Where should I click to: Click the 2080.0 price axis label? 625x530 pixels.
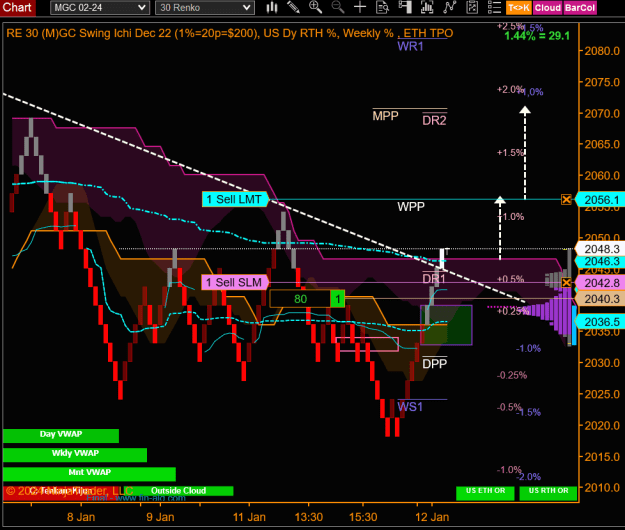pos(602,51)
